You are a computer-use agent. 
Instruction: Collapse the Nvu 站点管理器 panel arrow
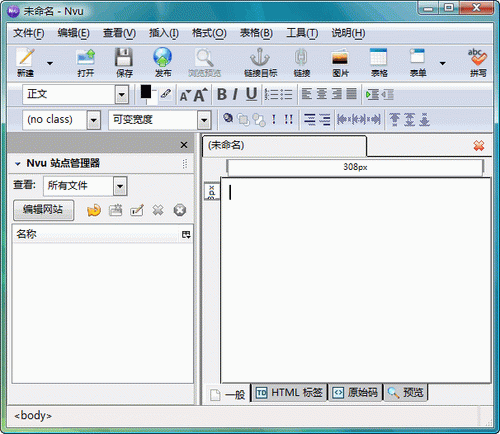tap(18, 164)
